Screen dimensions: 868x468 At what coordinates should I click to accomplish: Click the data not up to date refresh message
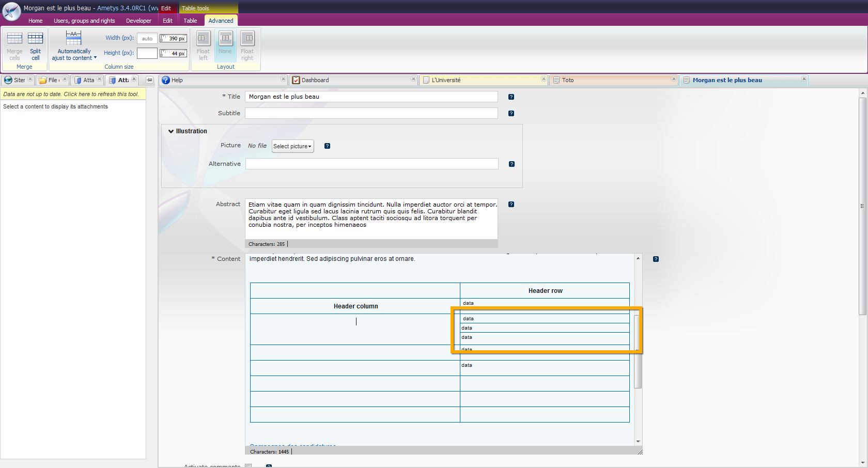coord(71,94)
